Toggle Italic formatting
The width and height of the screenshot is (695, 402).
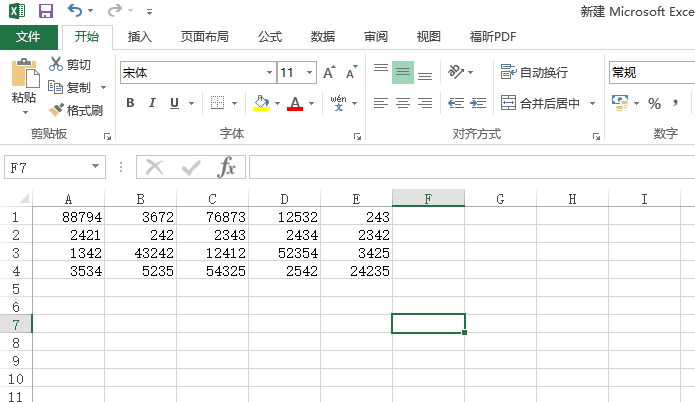coord(152,103)
